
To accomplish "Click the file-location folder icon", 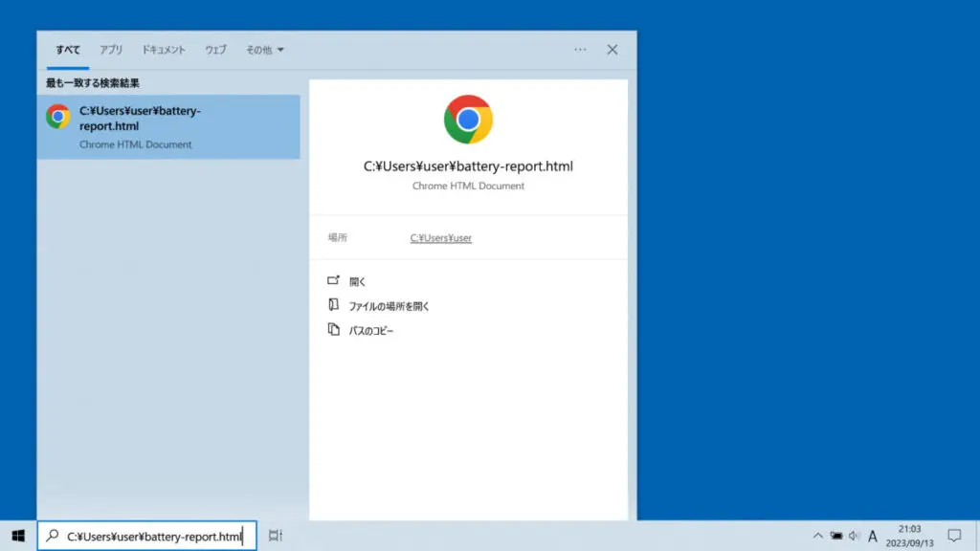I will [x=333, y=305].
